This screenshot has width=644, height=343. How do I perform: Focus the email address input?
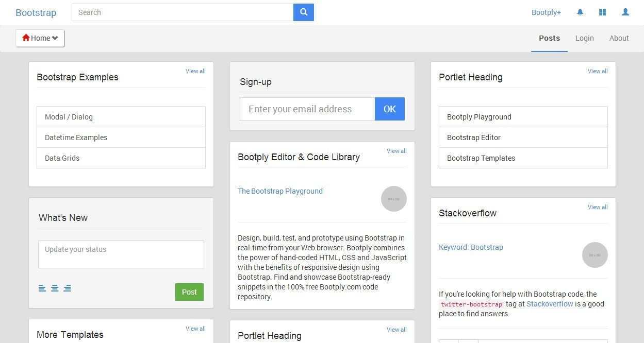point(307,109)
